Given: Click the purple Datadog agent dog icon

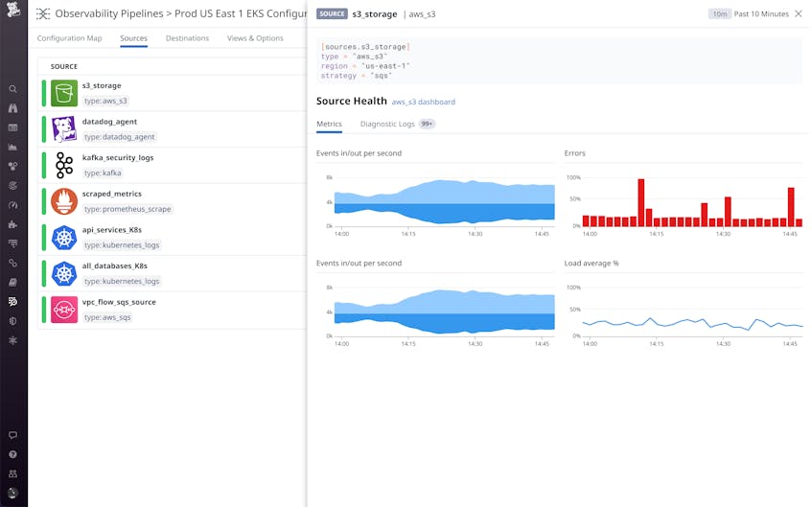Looking at the screenshot, I should [x=64, y=129].
